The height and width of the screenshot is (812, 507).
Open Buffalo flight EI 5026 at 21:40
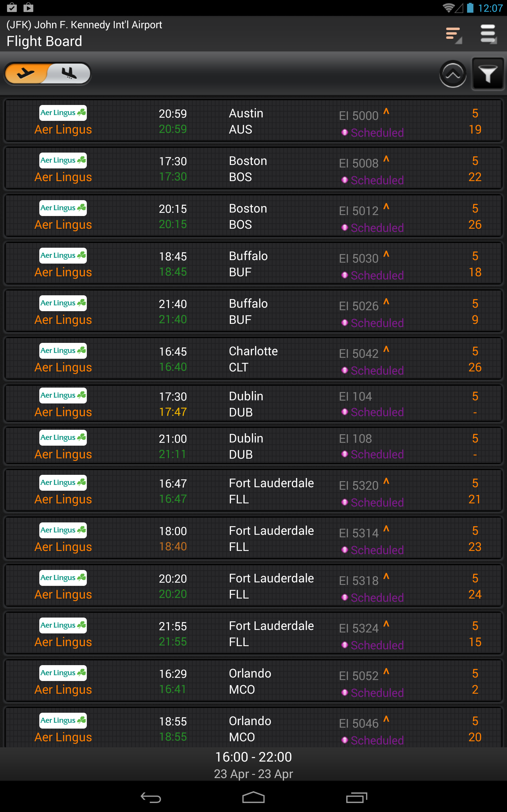coord(253,311)
